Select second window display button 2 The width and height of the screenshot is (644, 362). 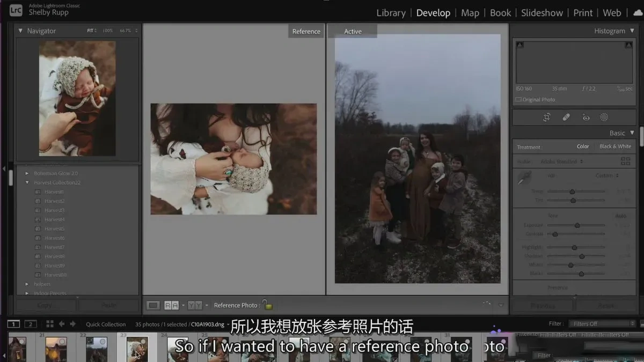click(31, 324)
